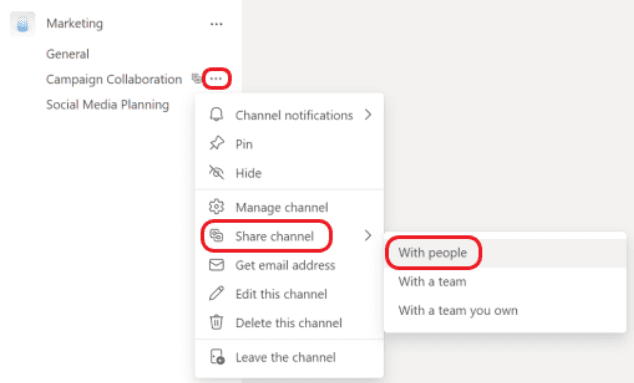634x383 pixels.
Task: Choose With people in the share submenu
Action: coord(433,253)
